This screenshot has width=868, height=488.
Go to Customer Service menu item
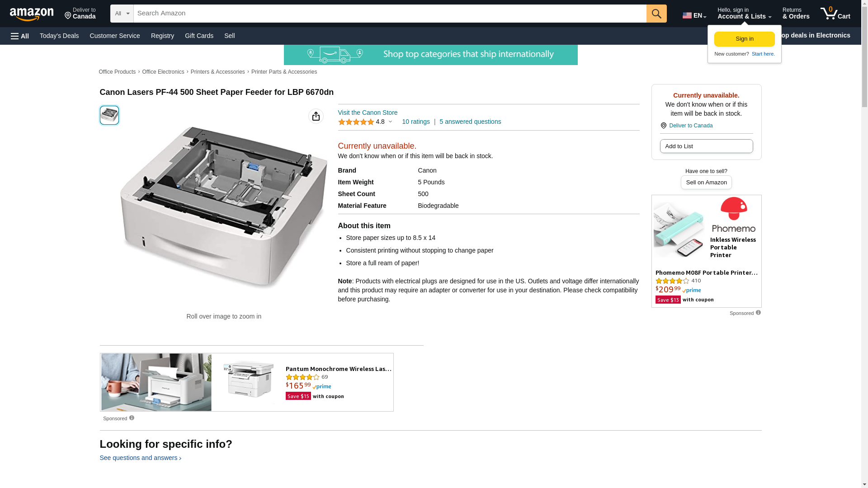[x=115, y=36]
